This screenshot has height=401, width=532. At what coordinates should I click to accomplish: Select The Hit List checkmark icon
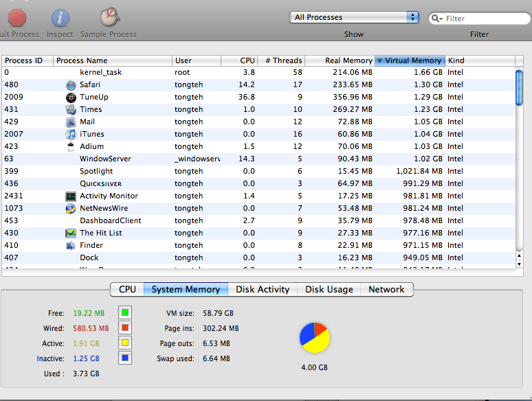70,233
